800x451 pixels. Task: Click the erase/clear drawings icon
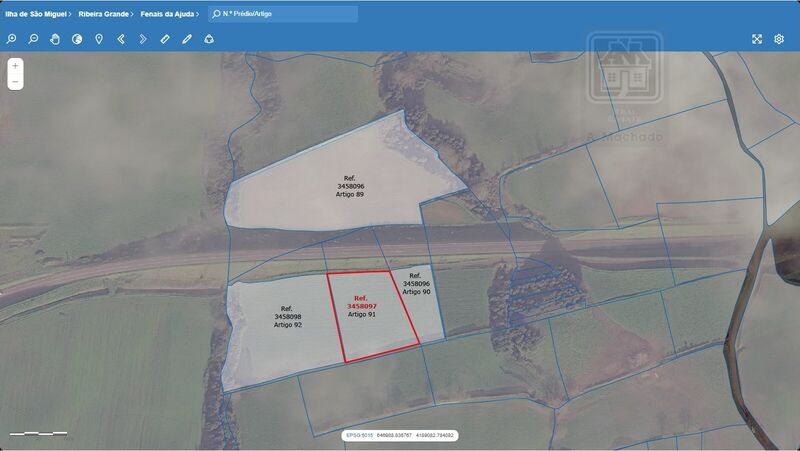(209, 39)
